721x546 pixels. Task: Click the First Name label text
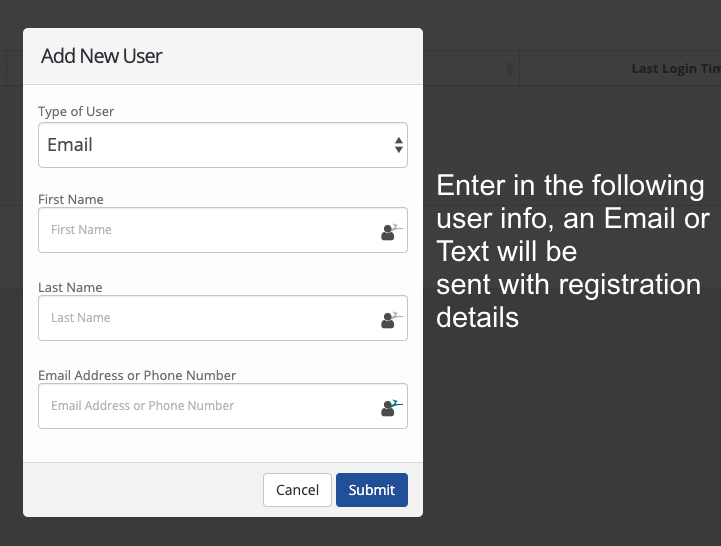pyautogui.click(x=70, y=199)
